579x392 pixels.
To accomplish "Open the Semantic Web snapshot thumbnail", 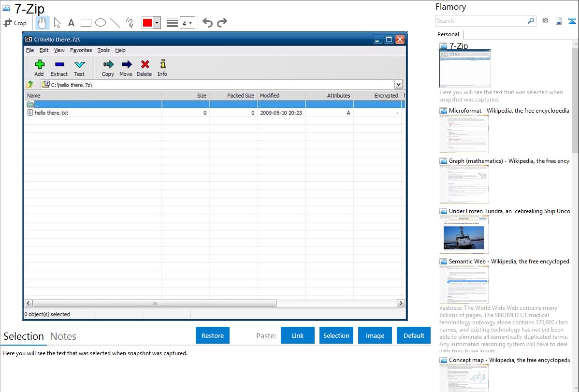I will (464, 285).
